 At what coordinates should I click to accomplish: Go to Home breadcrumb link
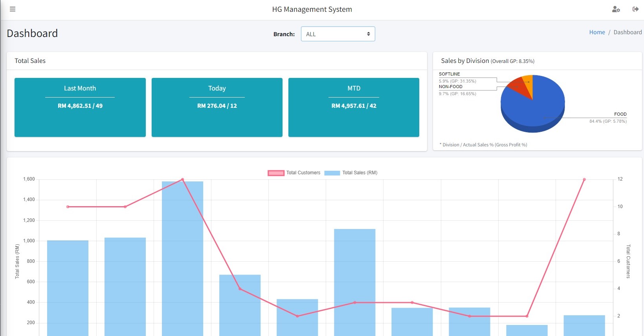(x=597, y=32)
